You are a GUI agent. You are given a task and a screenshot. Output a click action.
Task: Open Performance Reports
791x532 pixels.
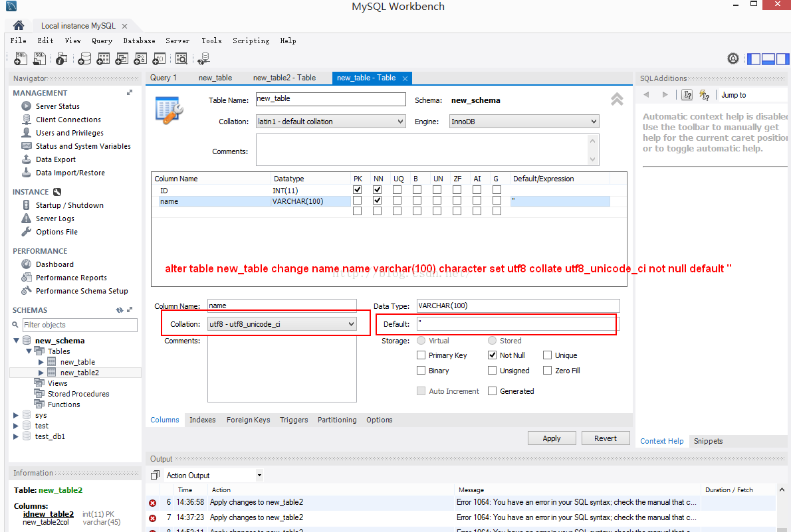[x=71, y=278]
